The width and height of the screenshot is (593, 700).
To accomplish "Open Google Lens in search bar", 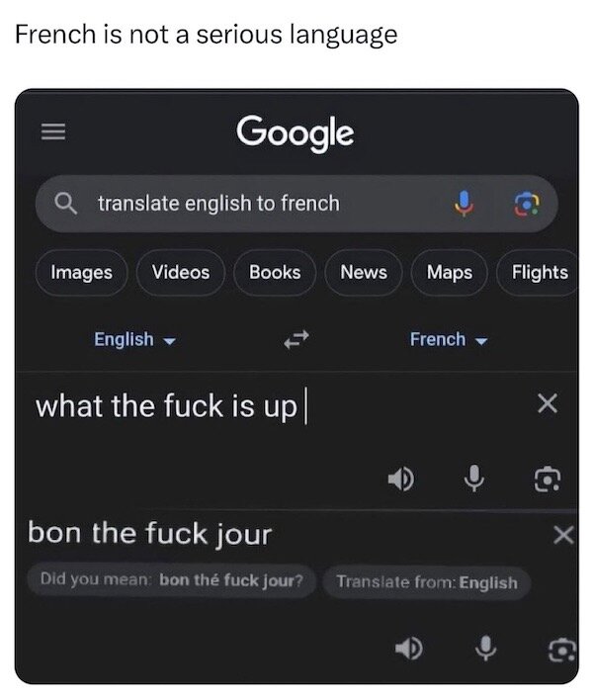I will tap(527, 204).
